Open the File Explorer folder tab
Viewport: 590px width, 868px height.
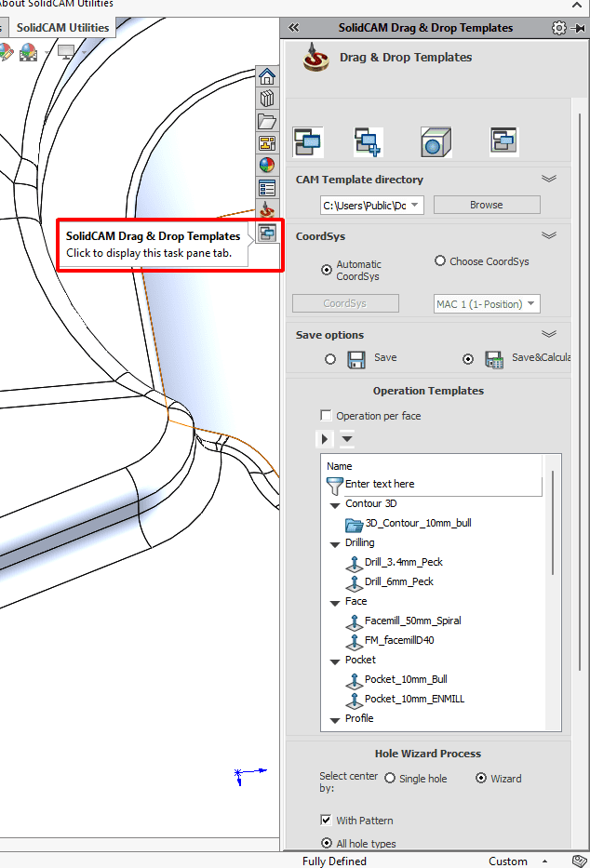point(267,121)
